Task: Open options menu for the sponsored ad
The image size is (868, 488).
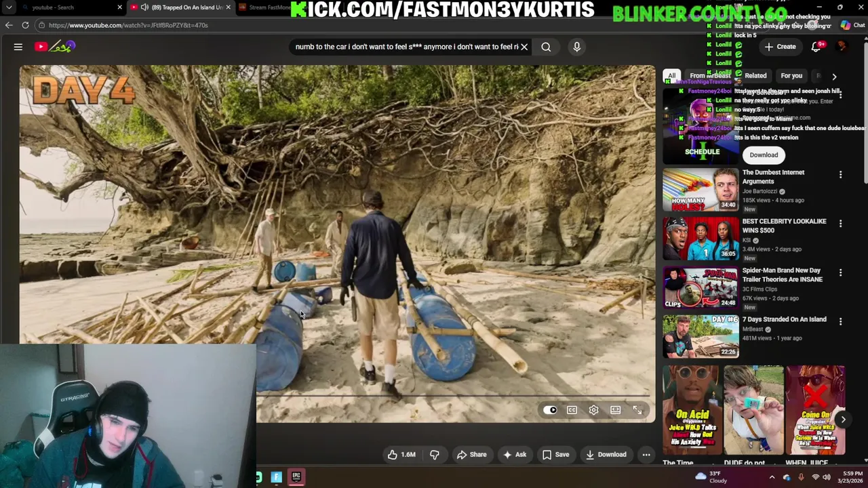Action: tap(840, 96)
